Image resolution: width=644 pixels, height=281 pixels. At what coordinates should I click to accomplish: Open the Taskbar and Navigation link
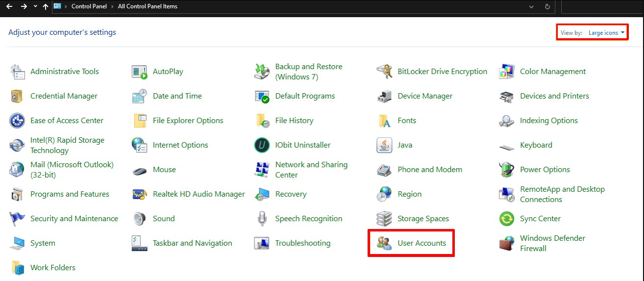tap(193, 243)
